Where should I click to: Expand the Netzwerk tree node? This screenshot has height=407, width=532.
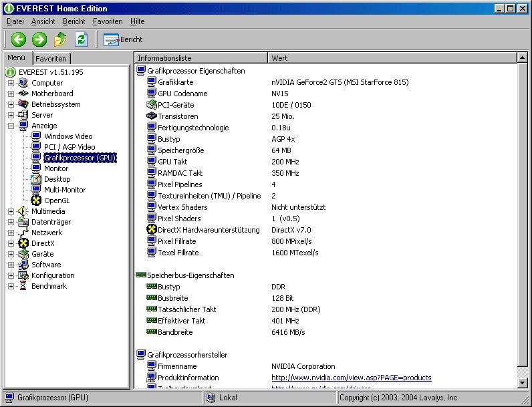coord(11,233)
